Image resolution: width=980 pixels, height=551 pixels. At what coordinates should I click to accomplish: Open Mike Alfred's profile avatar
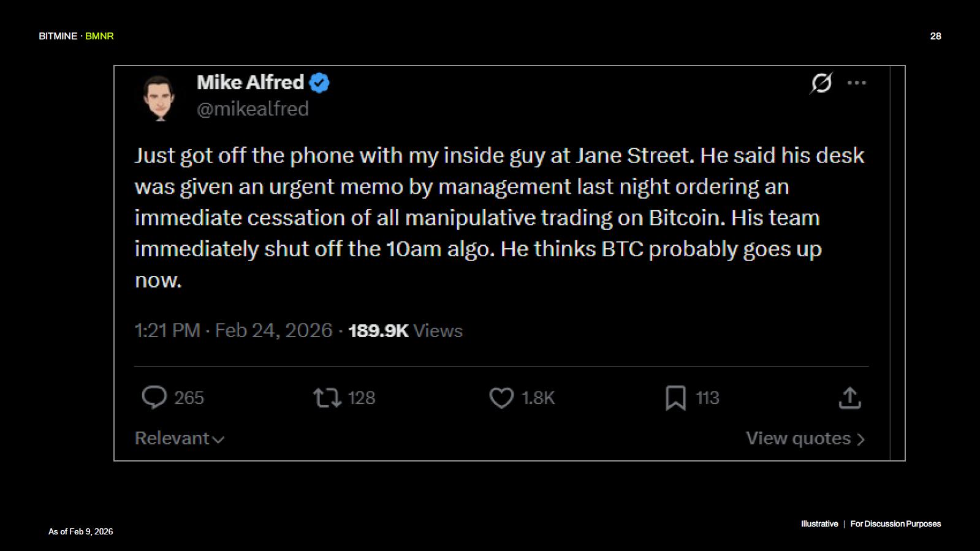coord(159,98)
